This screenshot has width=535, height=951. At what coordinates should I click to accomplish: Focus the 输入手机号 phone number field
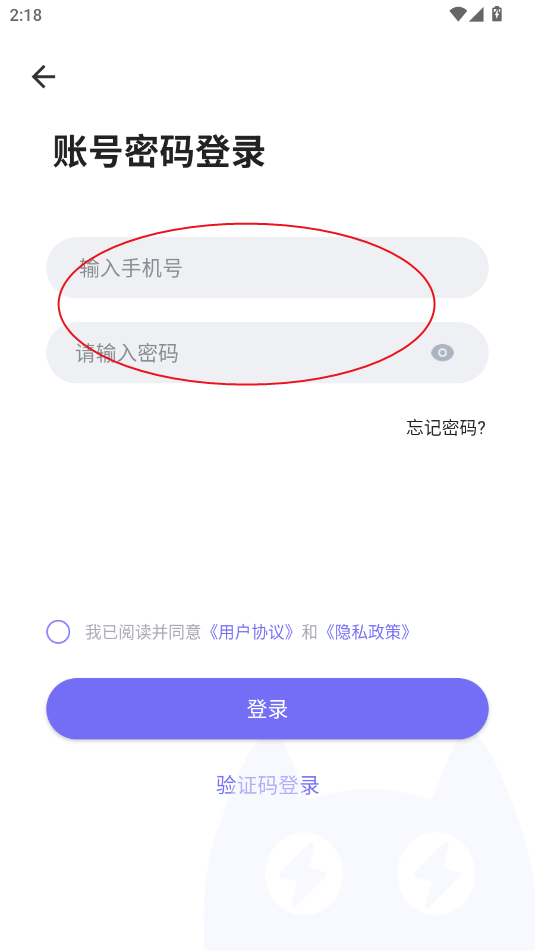[268, 267]
